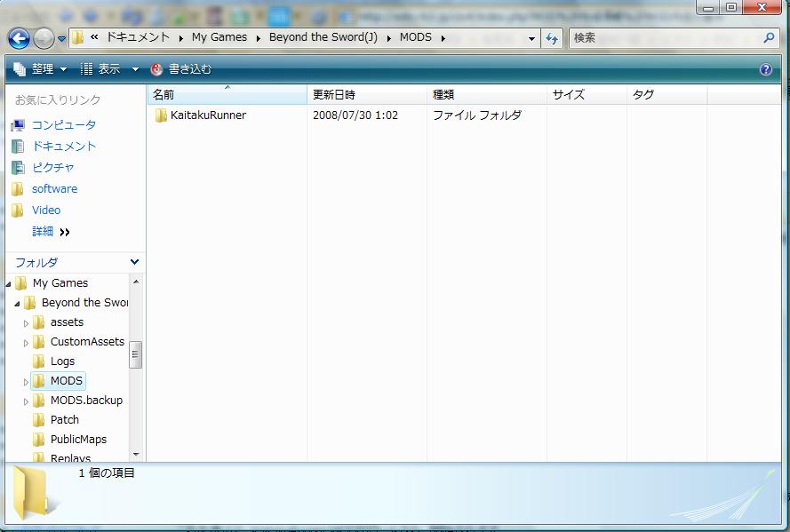
Task: Collapse the My Games tree node
Action: [x=8, y=284]
